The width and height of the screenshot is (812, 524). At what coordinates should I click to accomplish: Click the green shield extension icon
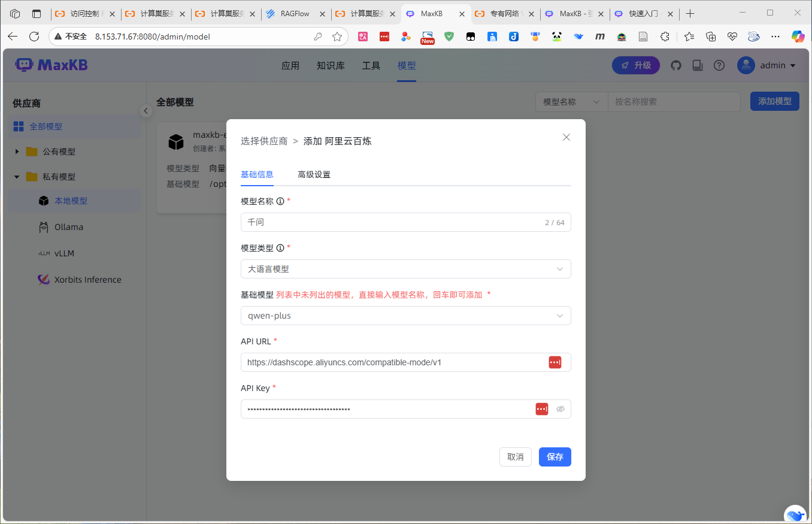pyautogui.click(x=449, y=37)
